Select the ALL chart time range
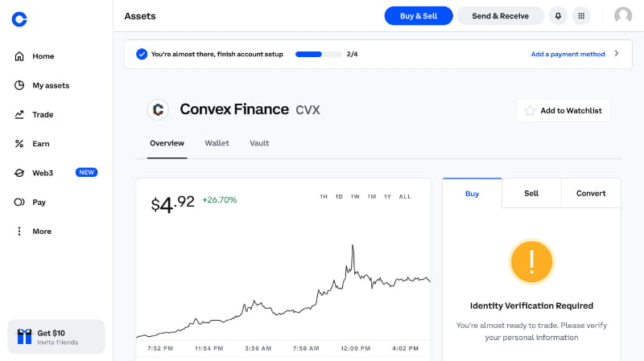Screen dimensions: 644x361 click(405, 196)
